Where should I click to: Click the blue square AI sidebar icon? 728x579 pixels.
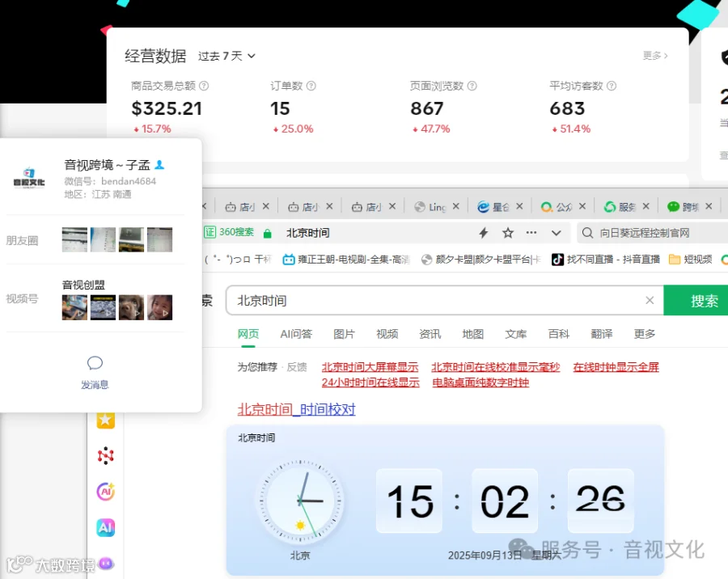(105, 527)
